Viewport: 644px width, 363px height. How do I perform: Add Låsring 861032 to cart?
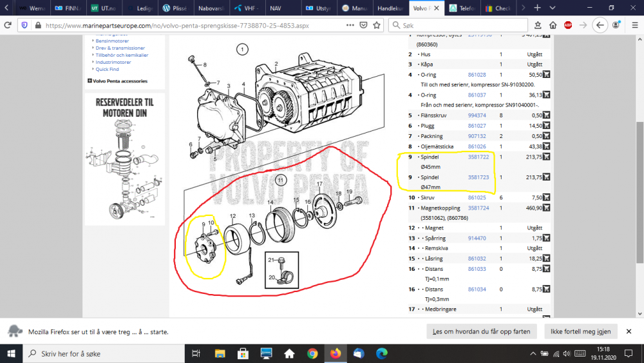click(546, 258)
